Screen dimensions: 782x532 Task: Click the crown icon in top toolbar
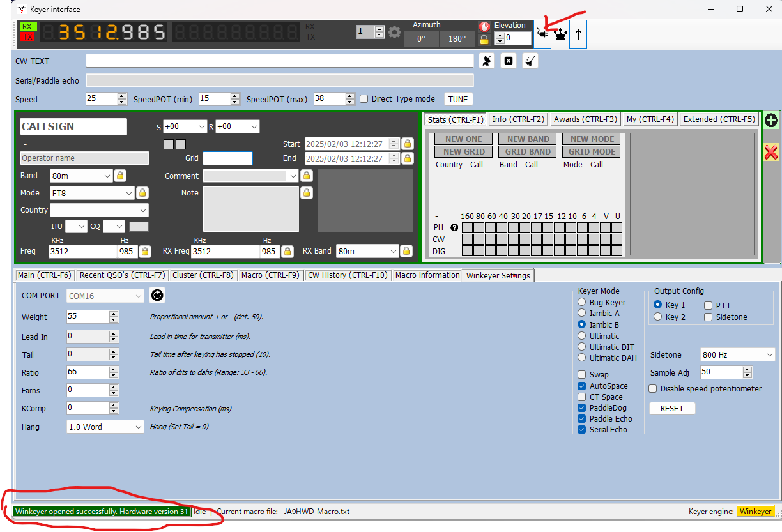click(x=560, y=34)
